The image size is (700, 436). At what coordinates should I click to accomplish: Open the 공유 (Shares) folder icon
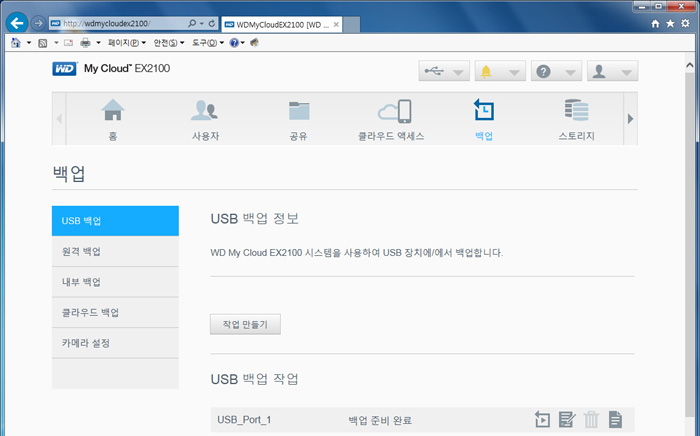pos(299,116)
